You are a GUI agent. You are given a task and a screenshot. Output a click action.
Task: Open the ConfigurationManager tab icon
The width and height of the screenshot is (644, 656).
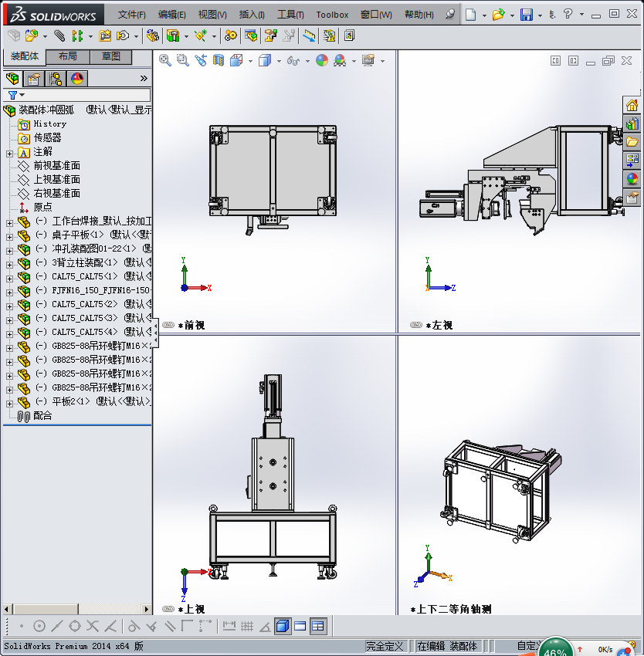point(56,79)
